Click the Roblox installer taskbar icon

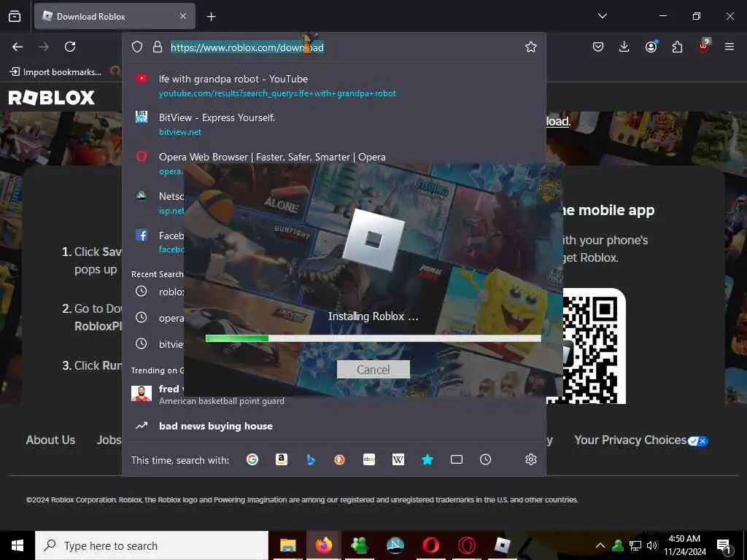click(x=502, y=545)
